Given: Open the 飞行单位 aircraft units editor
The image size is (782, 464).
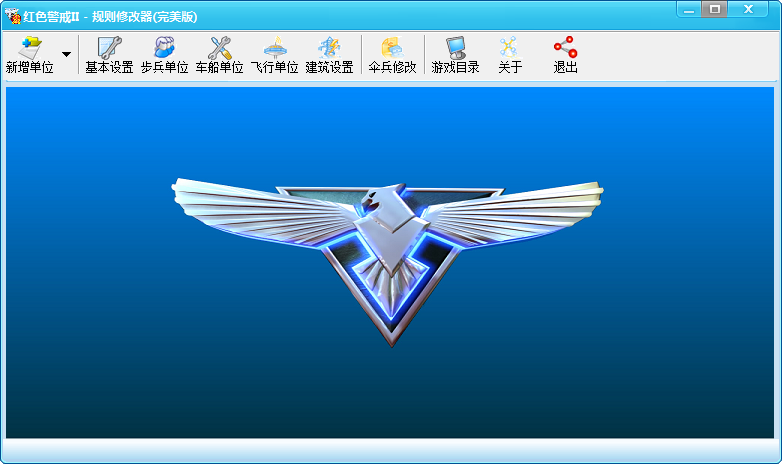Looking at the screenshot, I should point(274,55).
